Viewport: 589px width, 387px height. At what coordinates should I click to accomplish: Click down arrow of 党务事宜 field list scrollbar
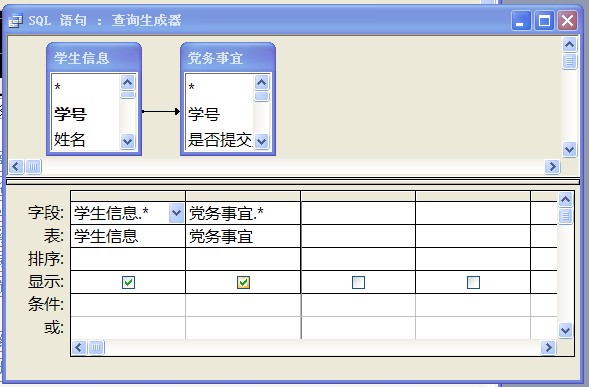(x=261, y=142)
